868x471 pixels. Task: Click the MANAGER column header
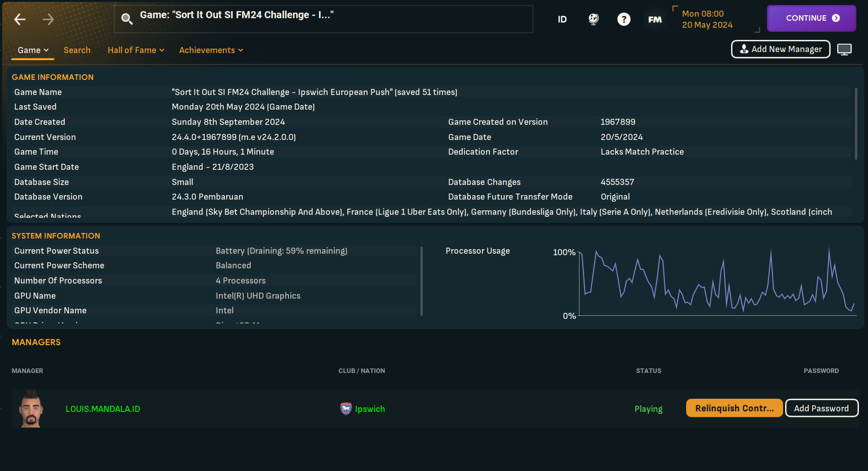[x=27, y=370]
